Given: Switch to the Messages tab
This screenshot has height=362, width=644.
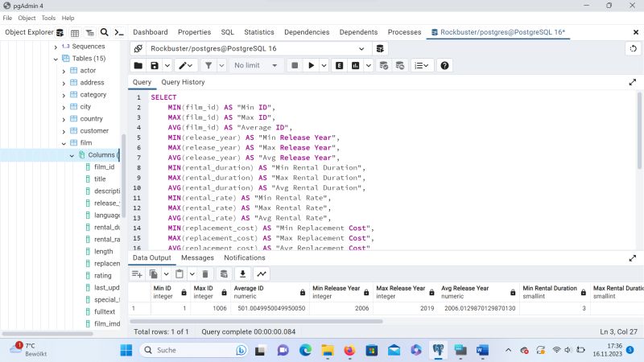Looking at the screenshot, I should [x=197, y=257].
